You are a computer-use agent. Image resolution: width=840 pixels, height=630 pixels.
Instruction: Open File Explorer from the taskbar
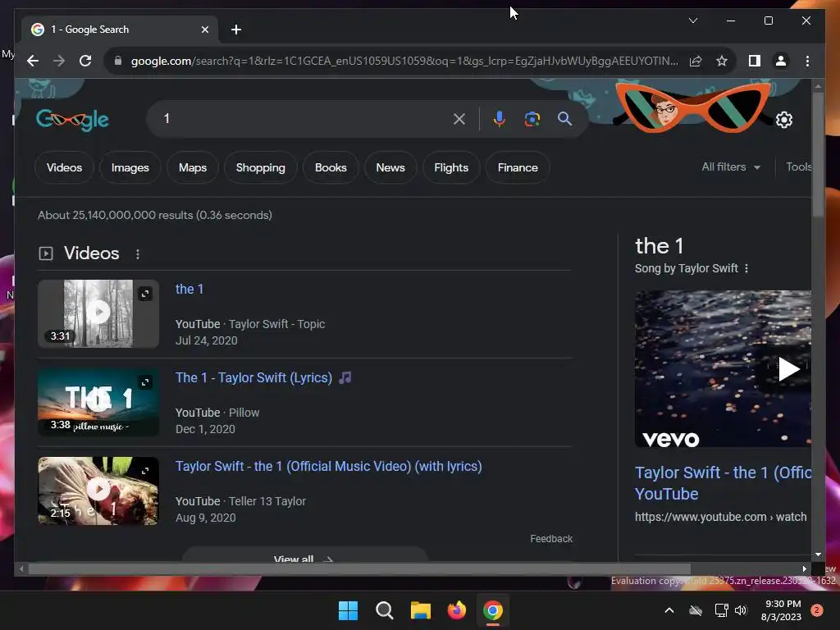pos(421,610)
